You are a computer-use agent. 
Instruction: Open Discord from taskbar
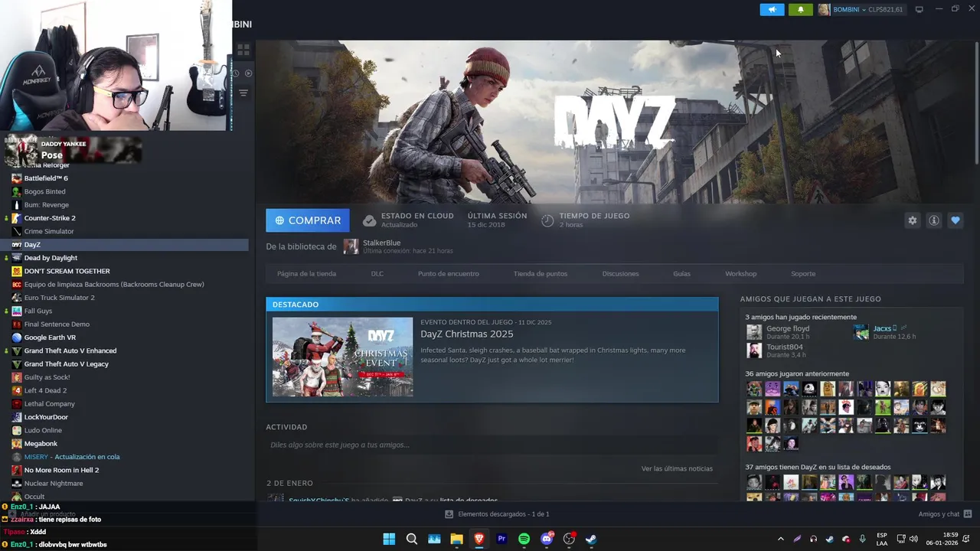(x=547, y=539)
